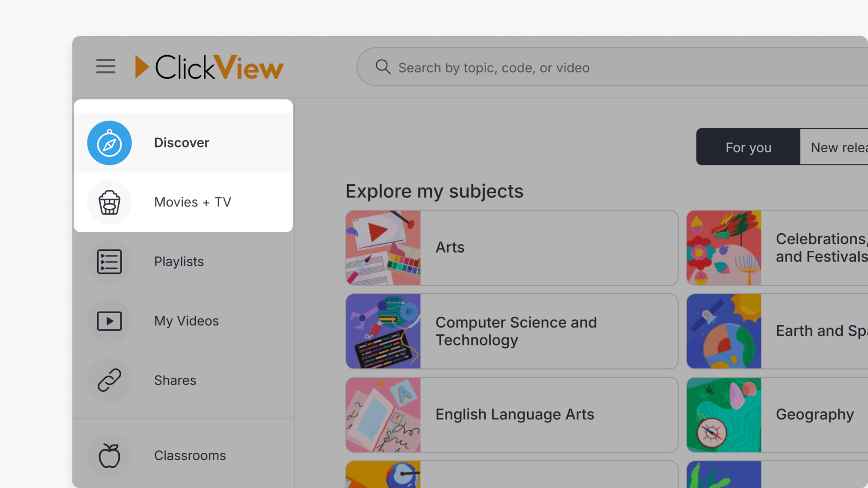The image size is (868, 488).
Task: Open the hamburger navigation menu
Action: (105, 66)
